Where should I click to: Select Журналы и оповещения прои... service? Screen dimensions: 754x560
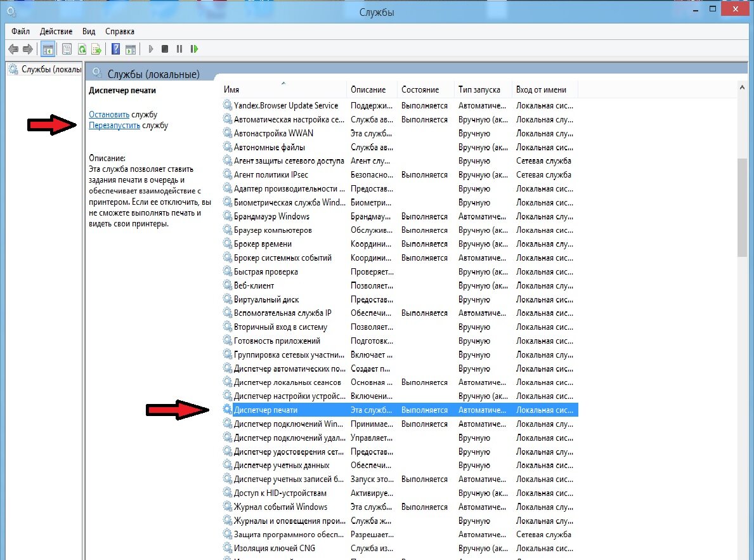(x=400, y=521)
